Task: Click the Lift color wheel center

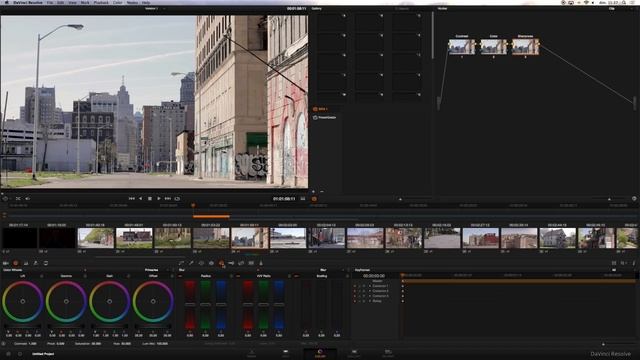Action: pos(23,301)
